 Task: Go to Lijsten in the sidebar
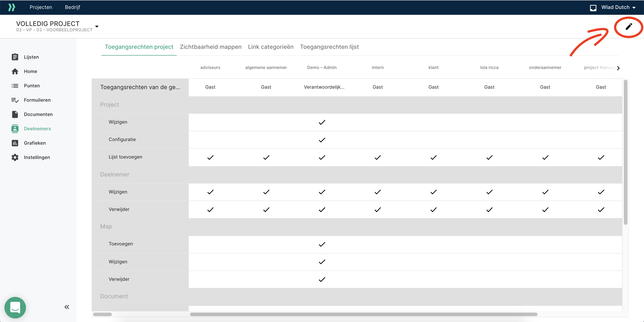(x=31, y=57)
